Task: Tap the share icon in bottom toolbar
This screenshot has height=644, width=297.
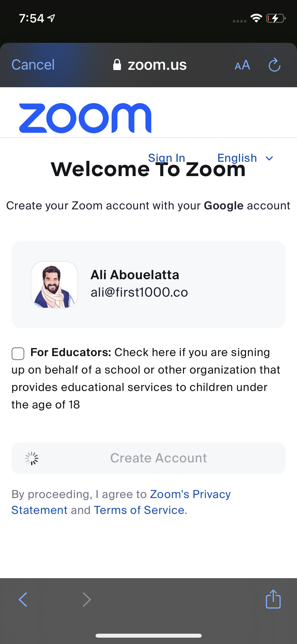Action: tap(273, 599)
